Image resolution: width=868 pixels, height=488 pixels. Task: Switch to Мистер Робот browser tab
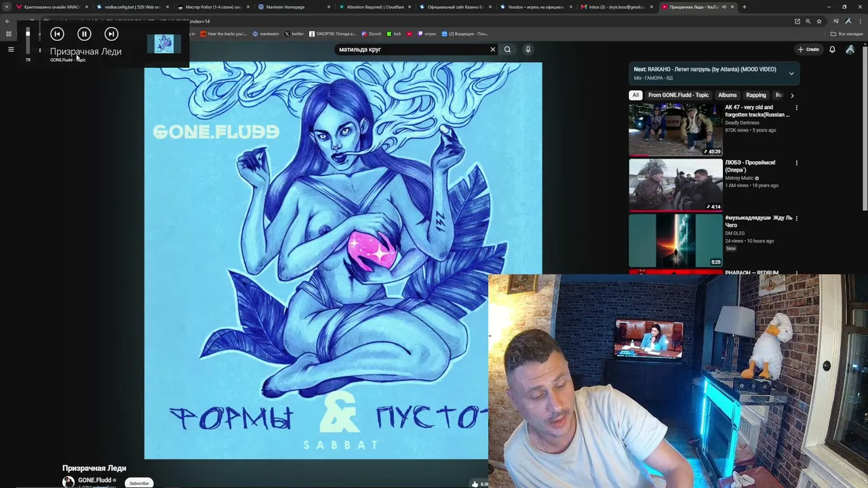214,7
